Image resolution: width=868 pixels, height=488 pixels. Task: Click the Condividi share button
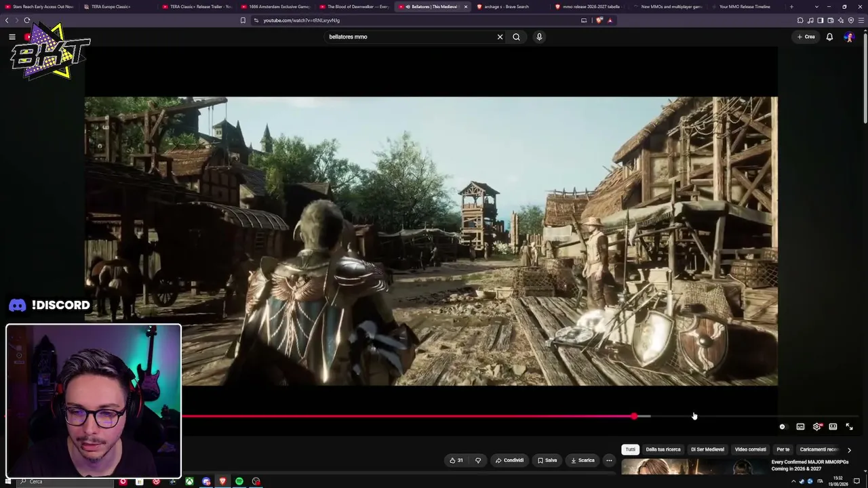[509, 460]
